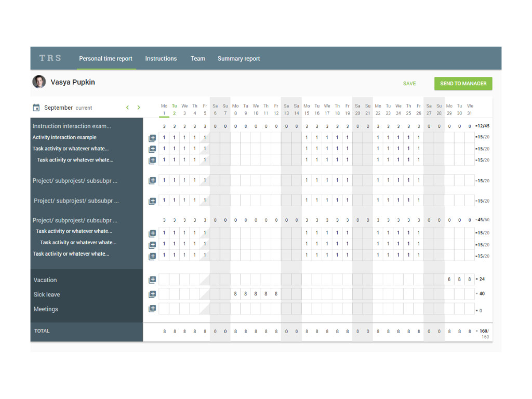This screenshot has height=399, width=532.
Task: Select the Sick leave category
Action: tap(46, 295)
